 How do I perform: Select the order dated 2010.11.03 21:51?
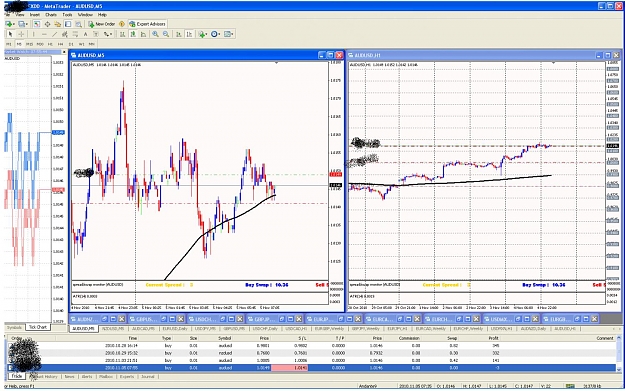pyautogui.click(x=311, y=360)
